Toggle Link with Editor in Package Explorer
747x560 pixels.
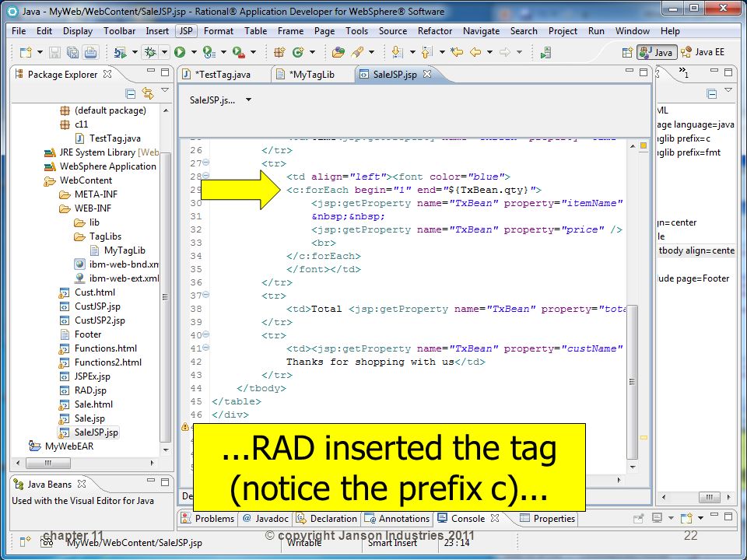click(148, 93)
